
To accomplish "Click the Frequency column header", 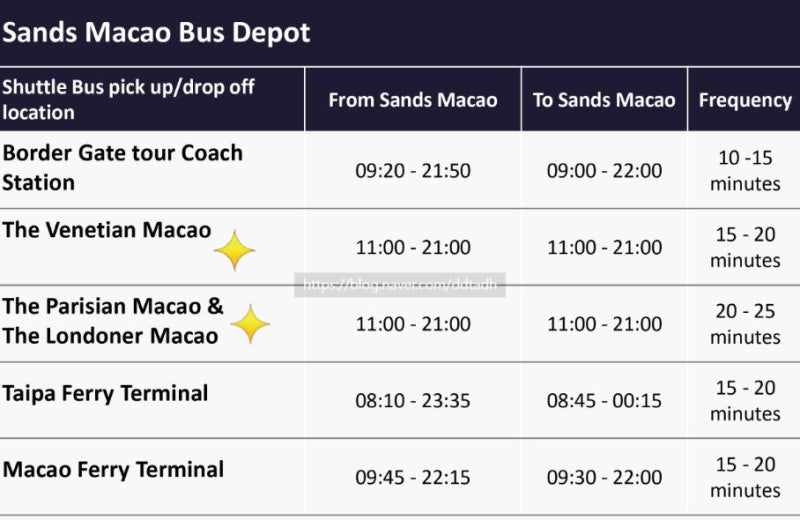I will (745, 101).
